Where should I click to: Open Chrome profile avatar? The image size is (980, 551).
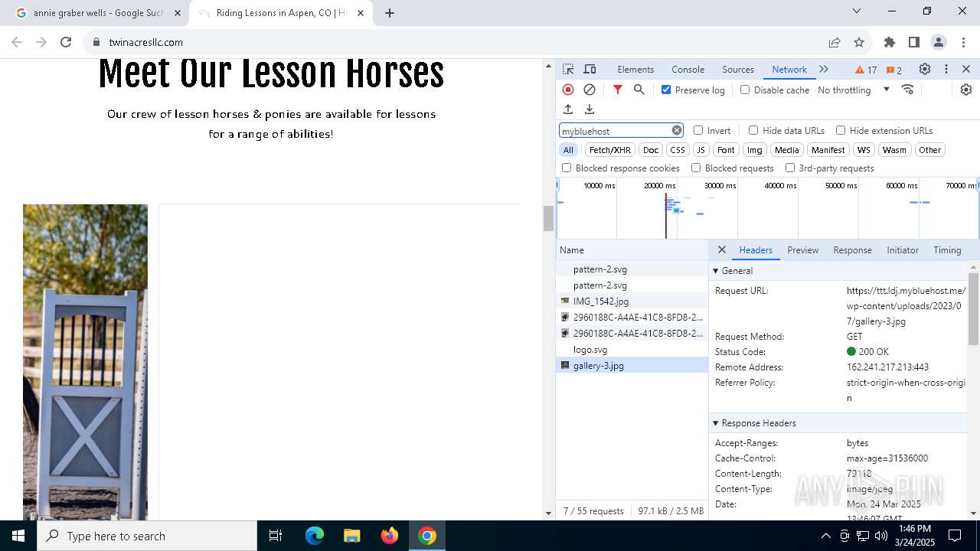click(939, 42)
